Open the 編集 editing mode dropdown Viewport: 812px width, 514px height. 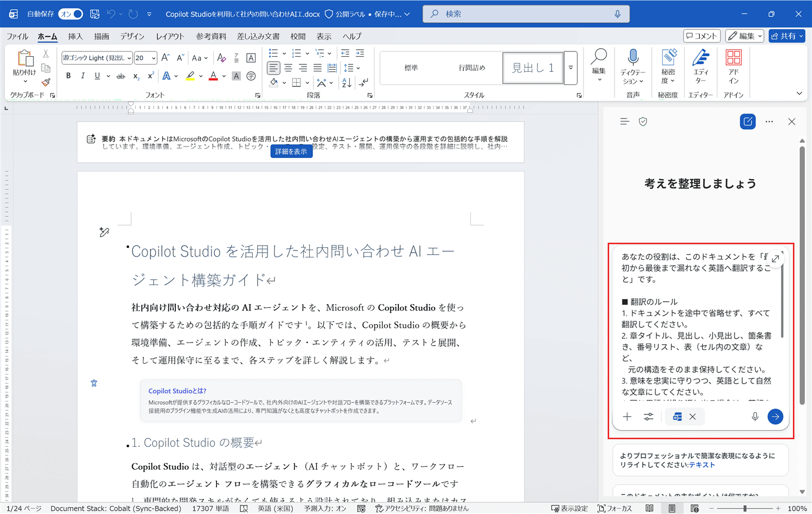pos(744,36)
